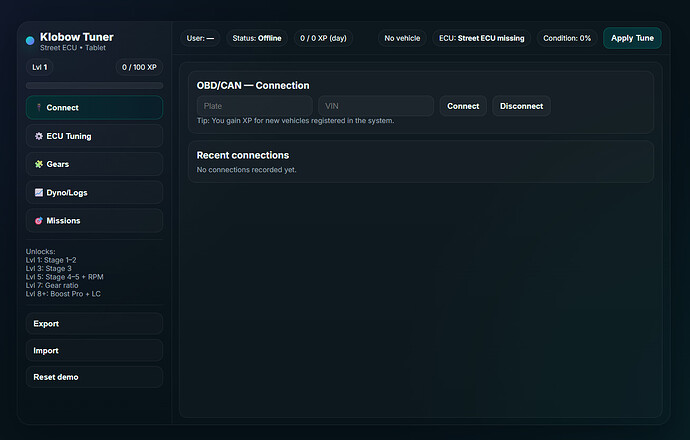Click the Condition: 0% pill
690x440 pixels.
[567, 38]
